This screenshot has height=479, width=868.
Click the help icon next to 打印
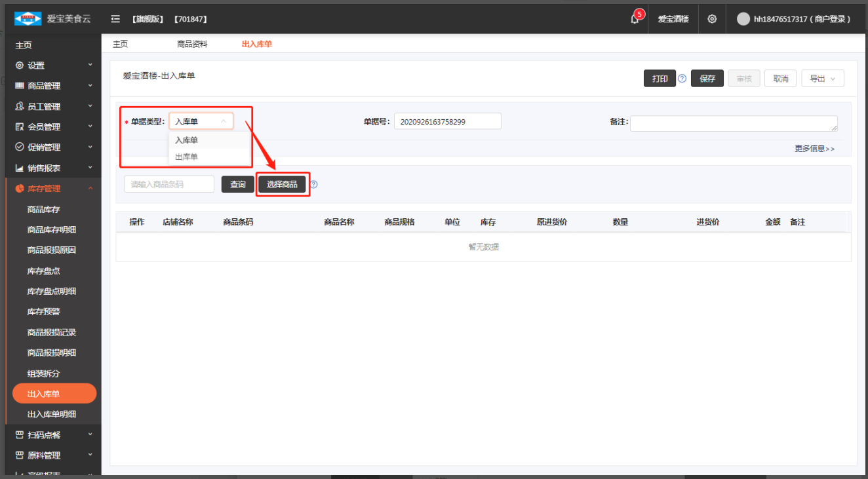coord(682,79)
